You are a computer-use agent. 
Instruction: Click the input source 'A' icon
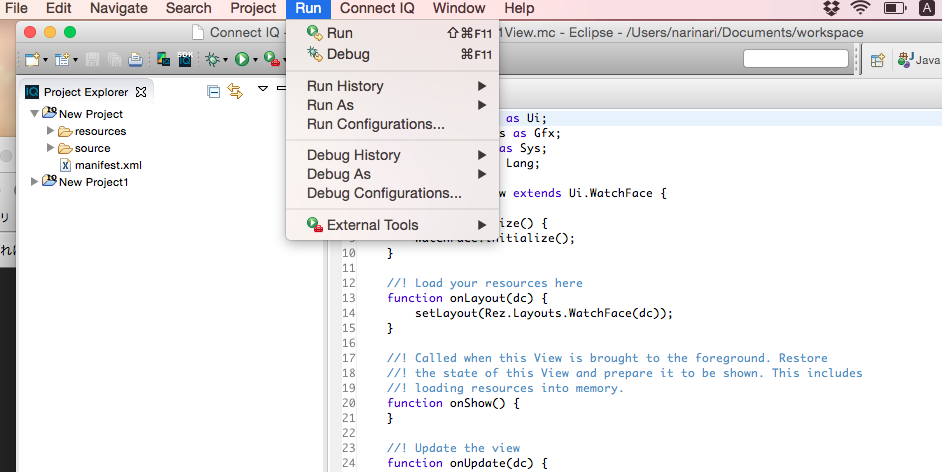[927, 8]
